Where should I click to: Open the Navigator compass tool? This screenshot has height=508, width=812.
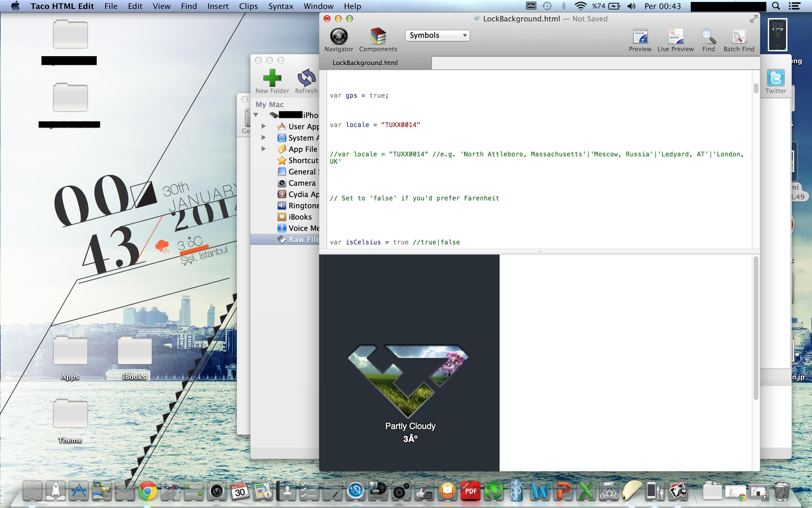point(339,40)
